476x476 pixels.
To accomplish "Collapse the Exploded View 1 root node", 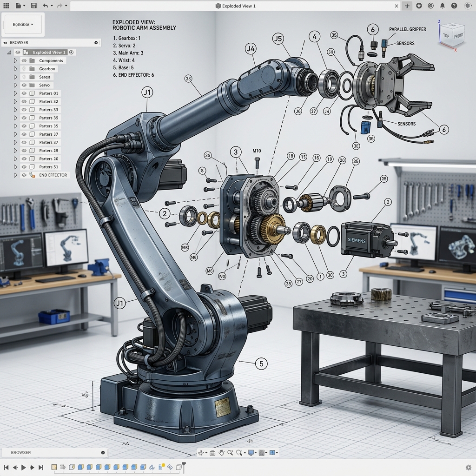I will [x=9, y=52].
